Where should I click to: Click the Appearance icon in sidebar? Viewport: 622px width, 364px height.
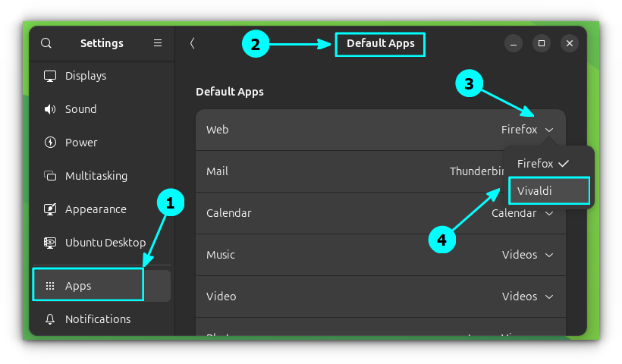[50, 209]
